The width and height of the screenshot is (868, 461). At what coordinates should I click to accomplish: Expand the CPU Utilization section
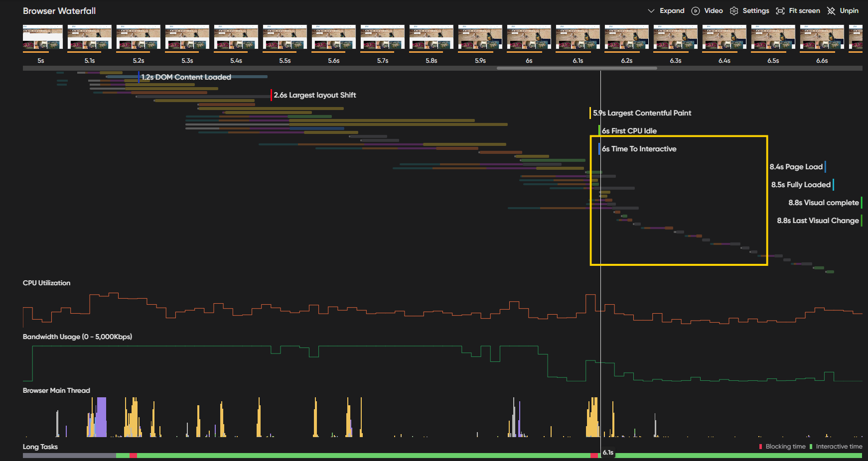click(x=46, y=283)
